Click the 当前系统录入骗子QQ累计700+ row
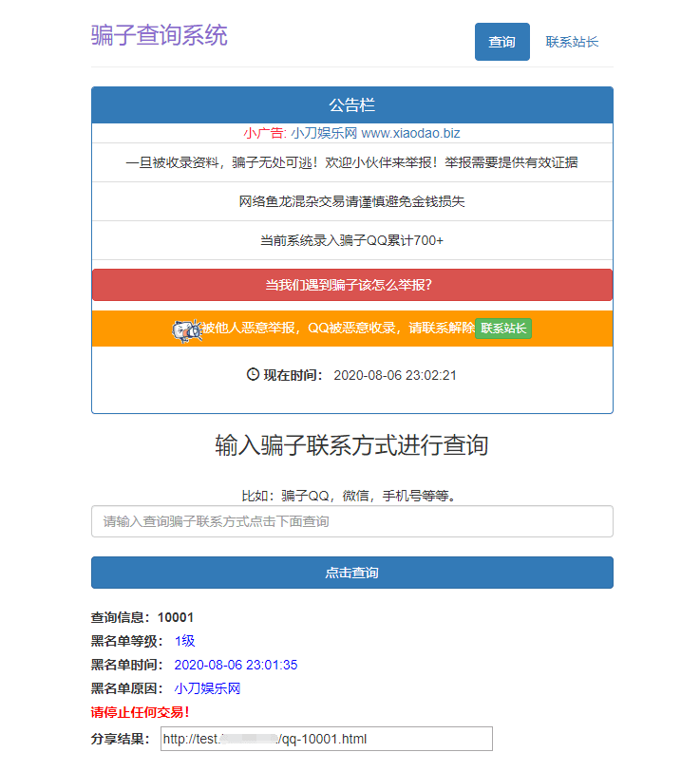This screenshot has width=700, height=771. tap(351, 240)
